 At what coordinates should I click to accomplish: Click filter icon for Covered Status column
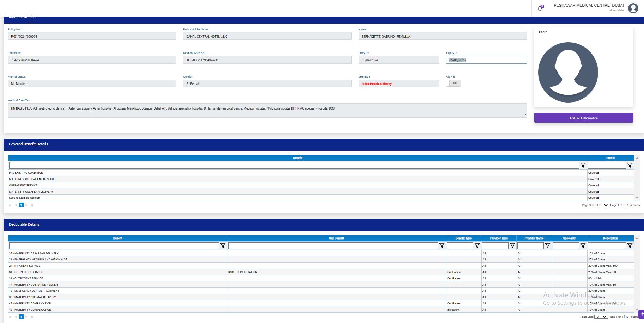coord(630,165)
